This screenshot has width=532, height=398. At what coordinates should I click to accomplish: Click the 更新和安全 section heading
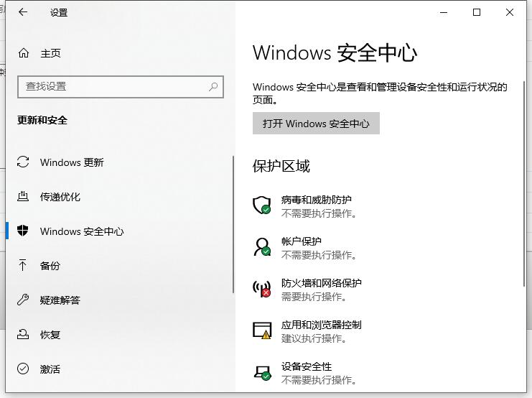point(42,120)
